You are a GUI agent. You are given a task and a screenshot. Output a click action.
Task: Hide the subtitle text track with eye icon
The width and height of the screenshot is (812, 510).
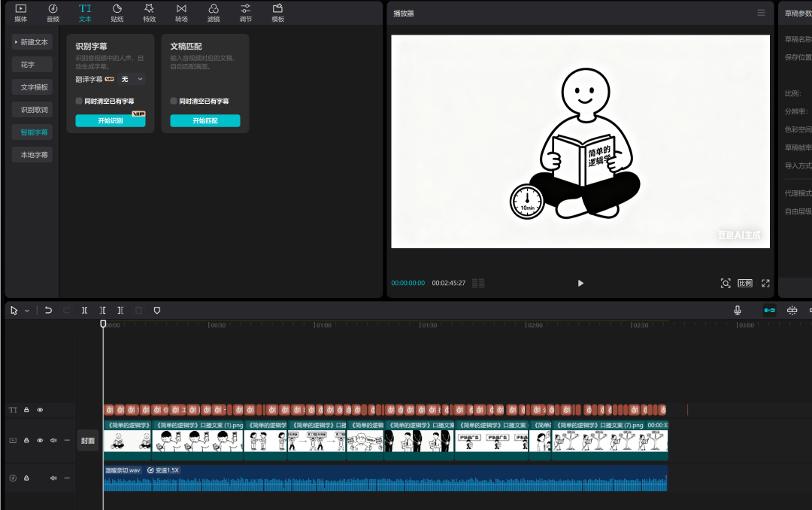(x=40, y=410)
